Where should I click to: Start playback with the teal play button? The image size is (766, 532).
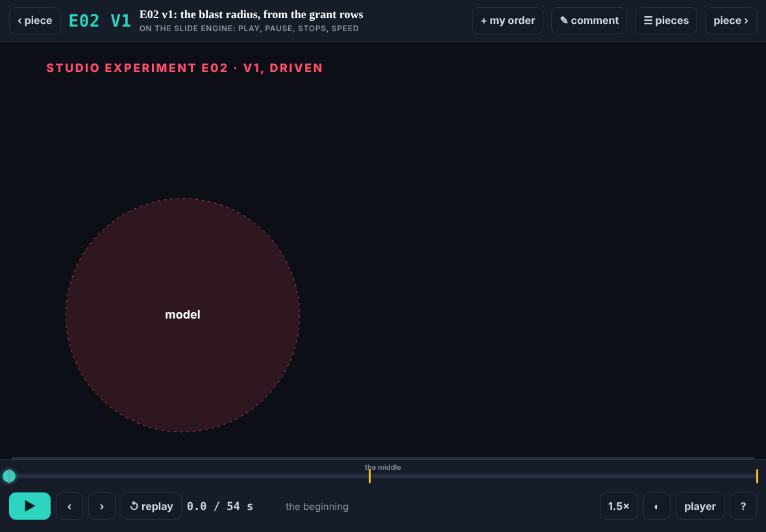click(x=30, y=506)
